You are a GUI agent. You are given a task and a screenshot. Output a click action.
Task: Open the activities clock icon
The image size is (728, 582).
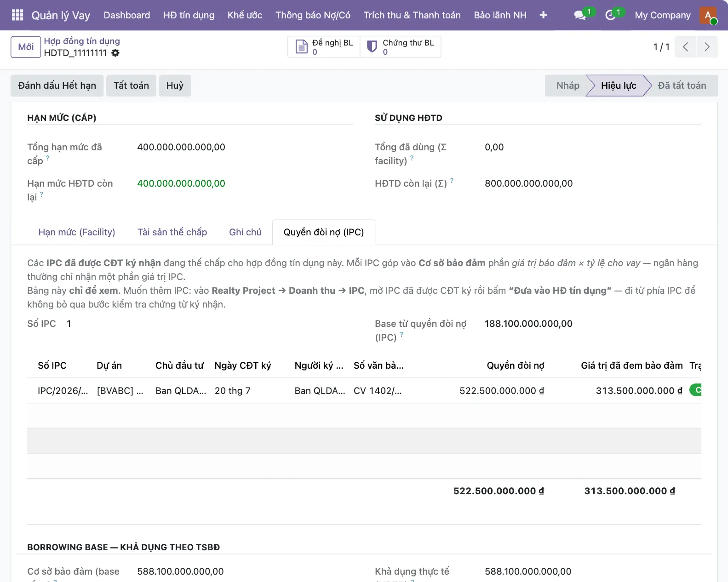click(610, 15)
